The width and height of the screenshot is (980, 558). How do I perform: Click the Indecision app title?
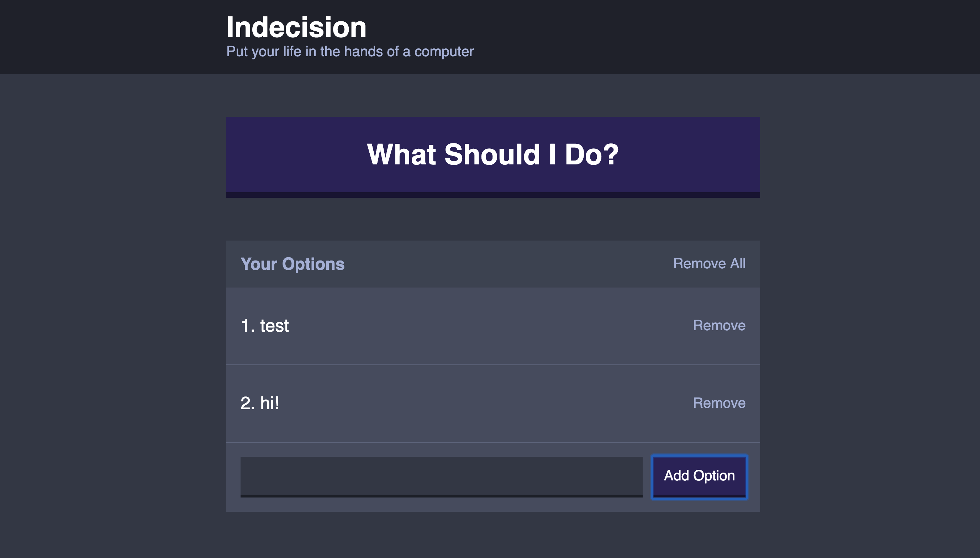296,28
